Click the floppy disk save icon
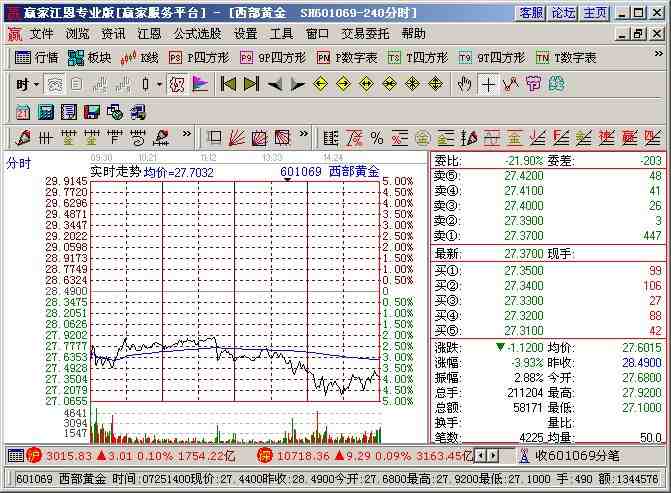This screenshot has width=671, height=493. click(92, 112)
